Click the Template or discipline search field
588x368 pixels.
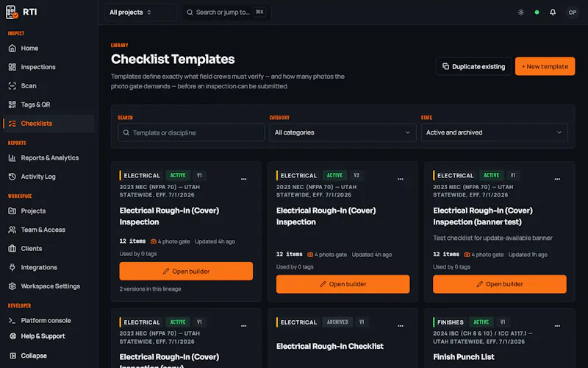coord(191,132)
